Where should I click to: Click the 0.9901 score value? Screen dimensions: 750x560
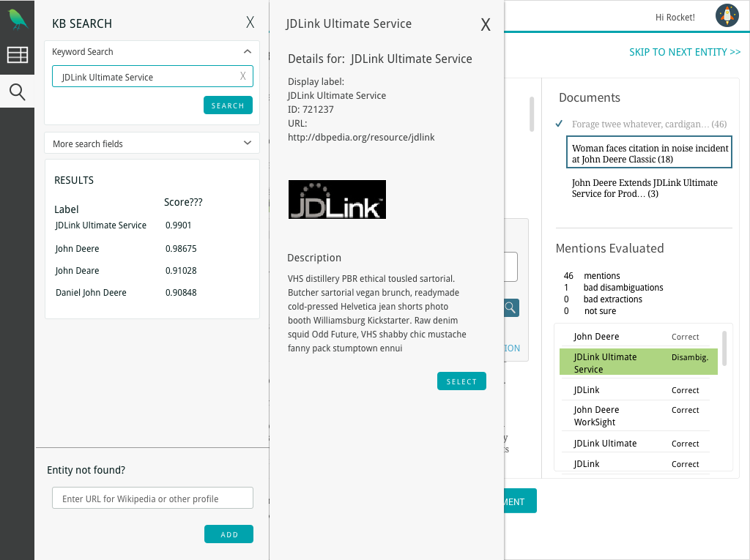179,225
